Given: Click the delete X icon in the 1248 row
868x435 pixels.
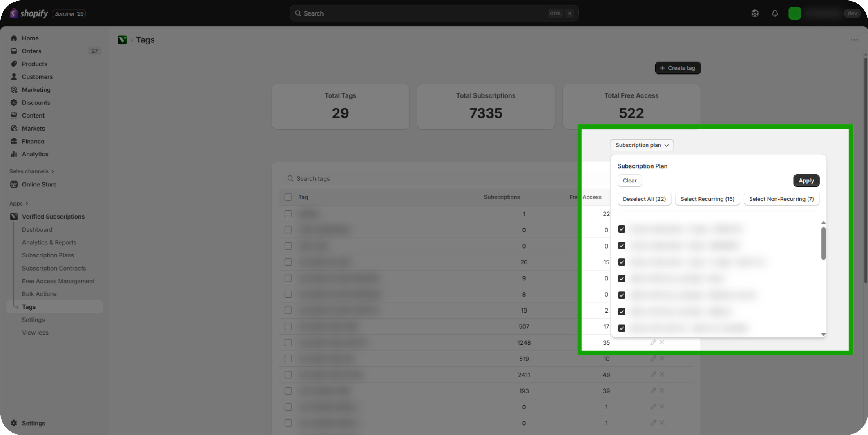Looking at the screenshot, I should click(662, 342).
